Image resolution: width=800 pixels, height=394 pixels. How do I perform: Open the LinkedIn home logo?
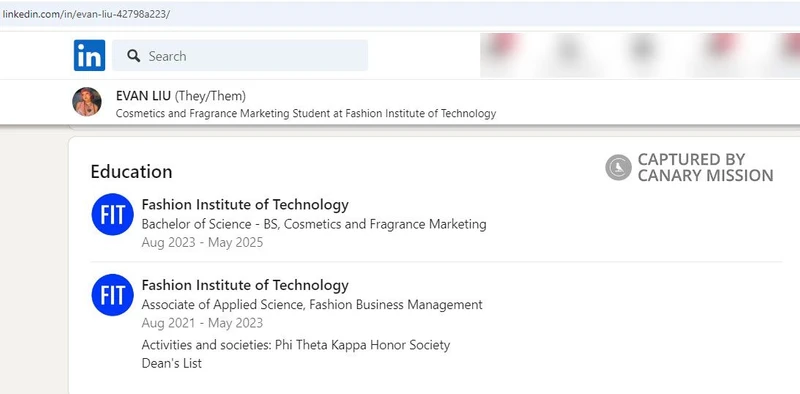(x=89, y=55)
